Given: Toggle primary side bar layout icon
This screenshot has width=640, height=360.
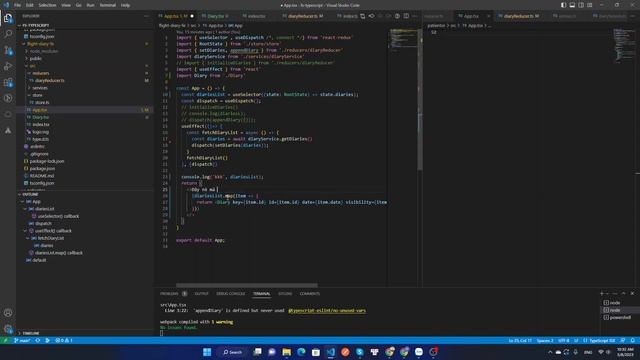Looking at the screenshot, I should pyautogui.click(x=563, y=5).
